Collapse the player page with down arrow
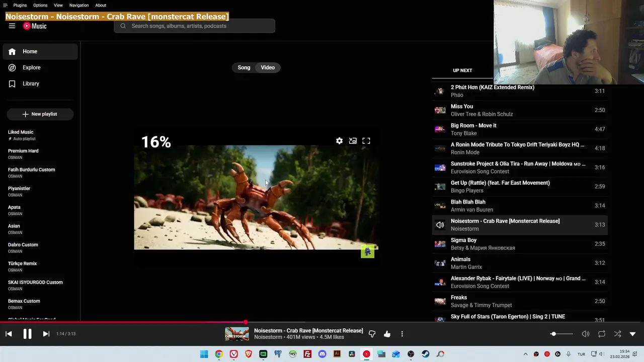The height and width of the screenshot is (362, 644). 632,334
